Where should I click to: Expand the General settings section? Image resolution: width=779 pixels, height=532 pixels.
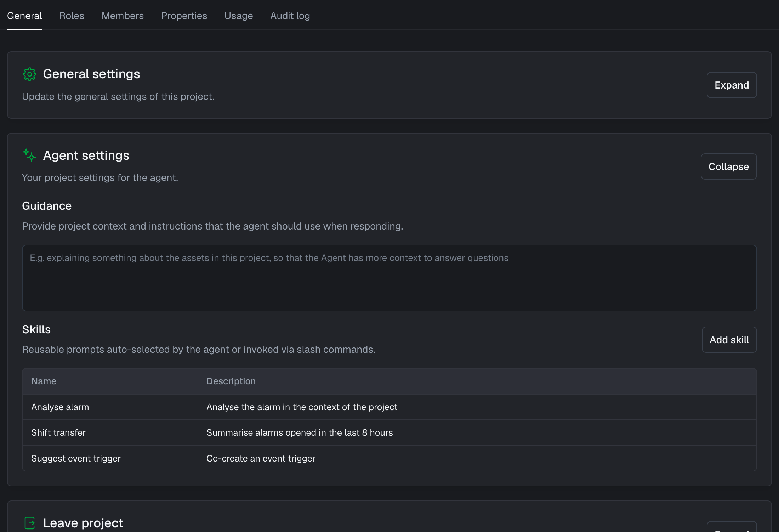point(732,85)
